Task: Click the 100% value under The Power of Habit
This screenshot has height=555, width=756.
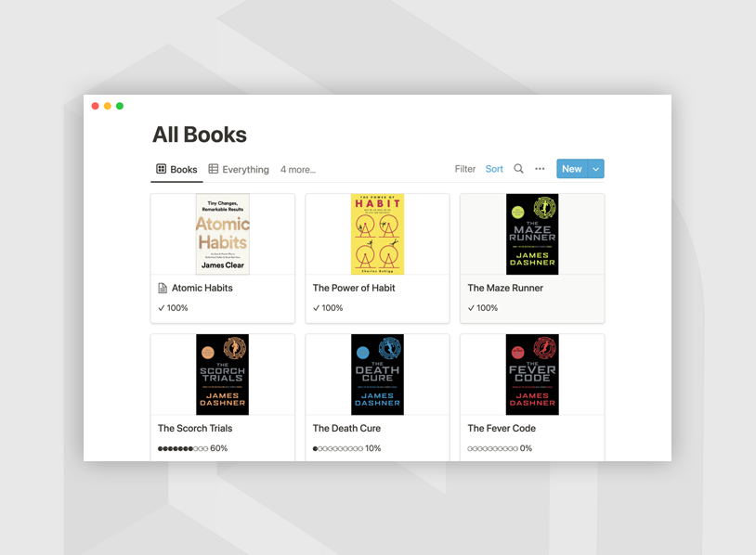Action: (x=332, y=308)
